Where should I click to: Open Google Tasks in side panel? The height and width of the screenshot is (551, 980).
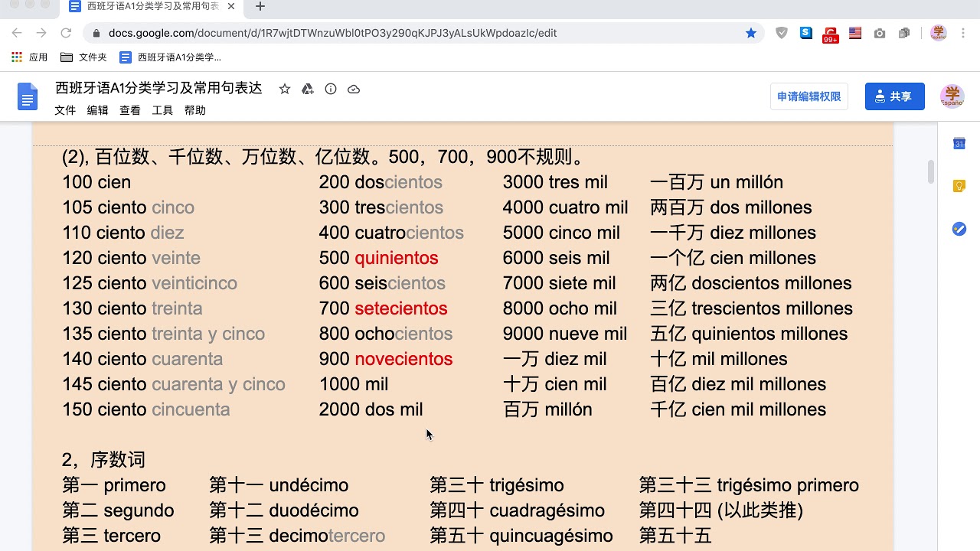click(959, 229)
